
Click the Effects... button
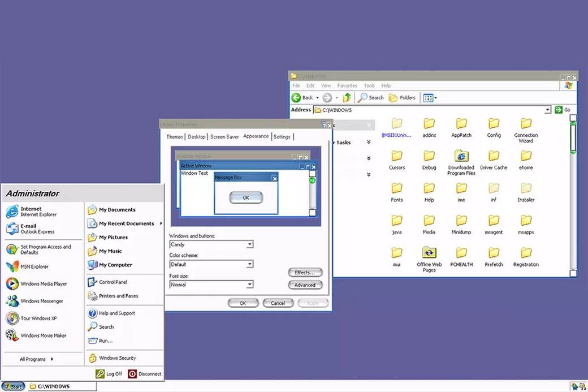tap(305, 272)
